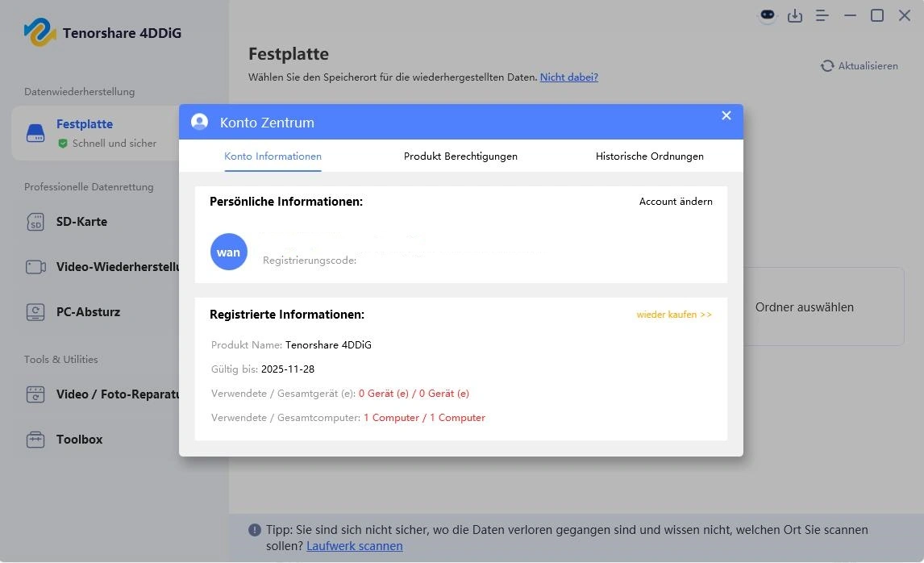Image resolution: width=924 pixels, height=563 pixels.
Task: Select the Konto Informationen tab
Action: click(273, 156)
